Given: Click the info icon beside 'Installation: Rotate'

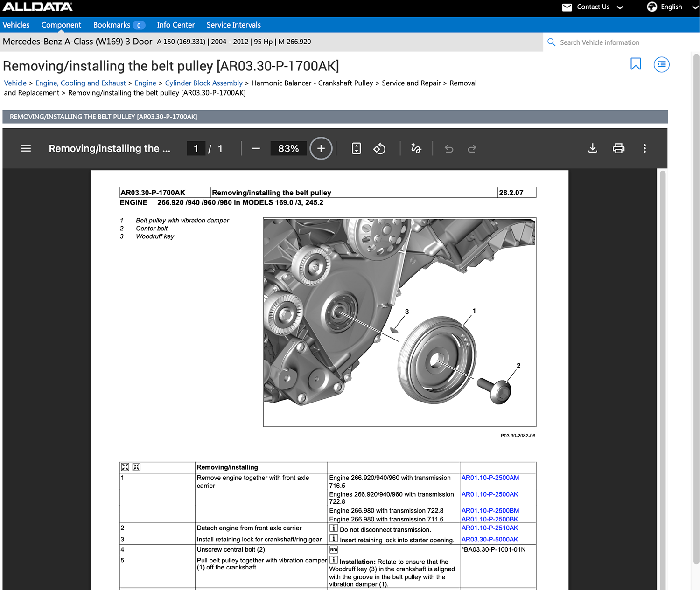Looking at the screenshot, I should pyautogui.click(x=334, y=560).
